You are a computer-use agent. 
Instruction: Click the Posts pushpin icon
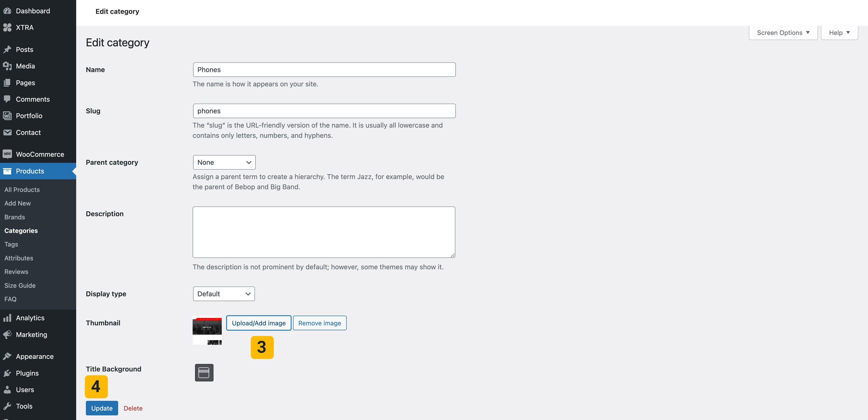pos(7,49)
